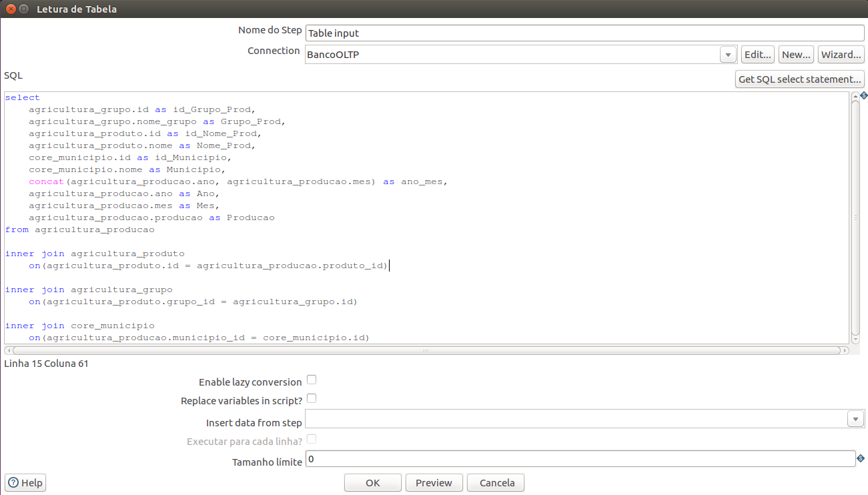
Task: Enable lazy conversion checkbox
Action: [x=311, y=380]
